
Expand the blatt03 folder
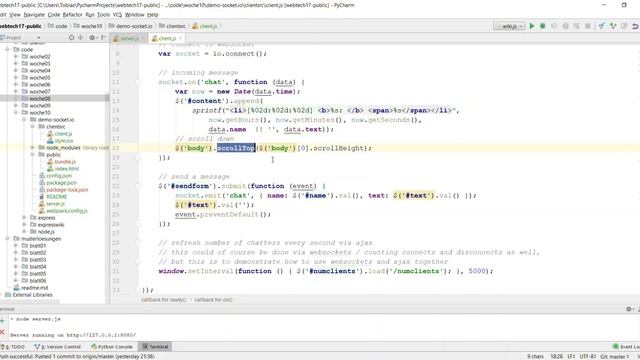point(16,260)
